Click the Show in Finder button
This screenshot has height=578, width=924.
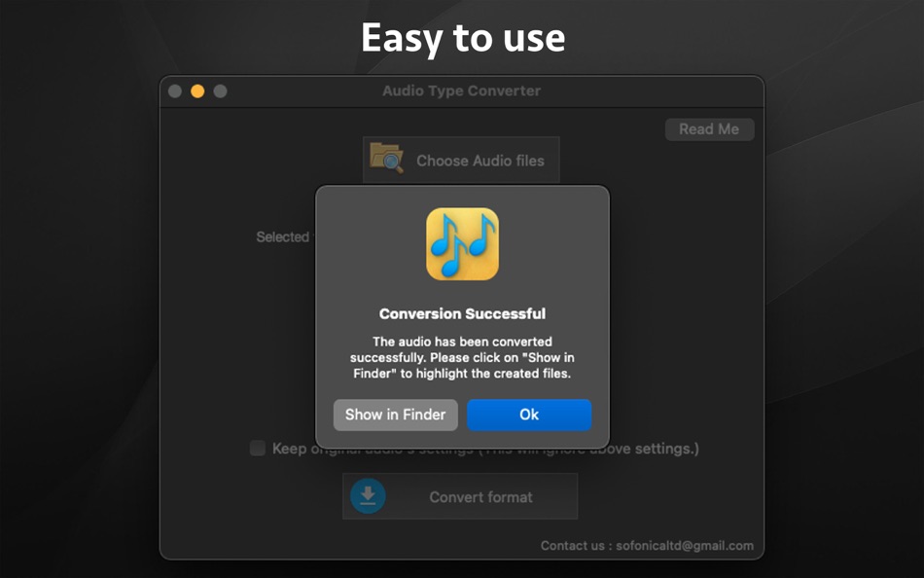pyautogui.click(x=395, y=415)
